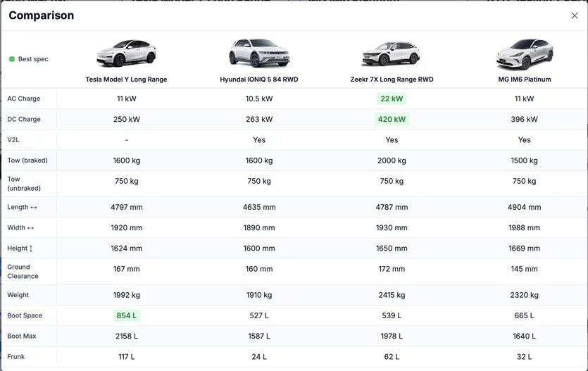Click the highlighted 420 kW DC charge value
The width and height of the screenshot is (588, 371).
point(392,119)
